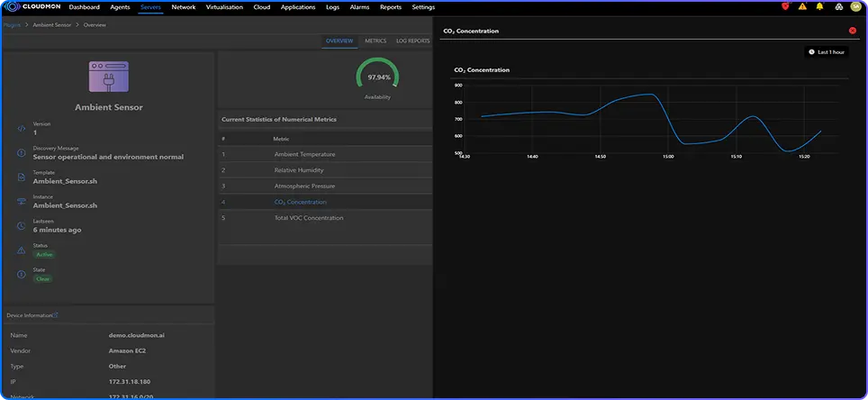This screenshot has height=400, width=868.
Task: Open the Applications menu
Action: coord(298,7)
